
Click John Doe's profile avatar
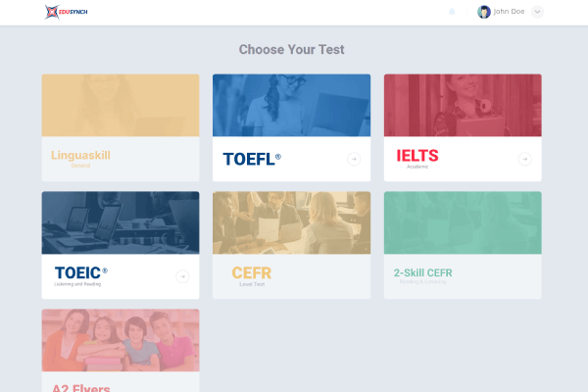coord(483,12)
